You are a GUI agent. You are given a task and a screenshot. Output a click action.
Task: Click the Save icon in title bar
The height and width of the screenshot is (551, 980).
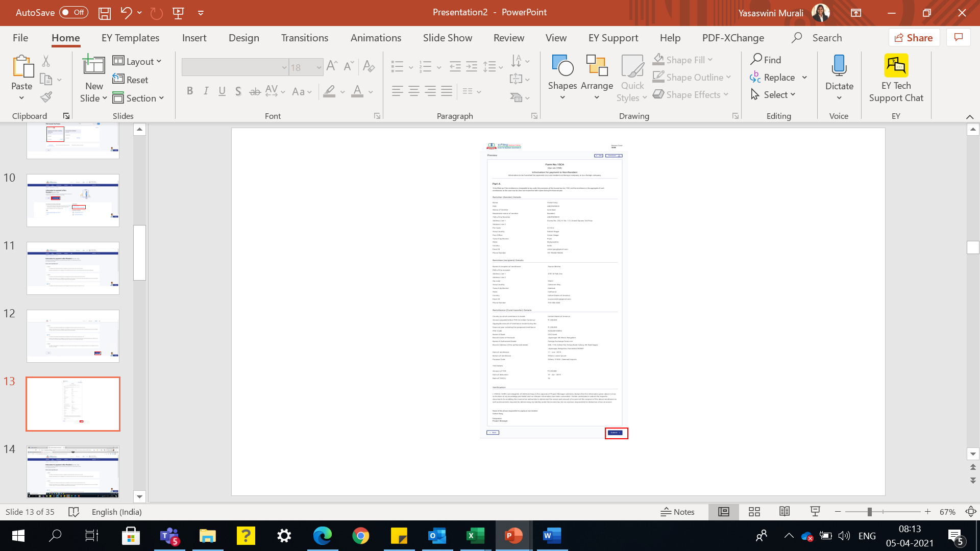coord(105,13)
